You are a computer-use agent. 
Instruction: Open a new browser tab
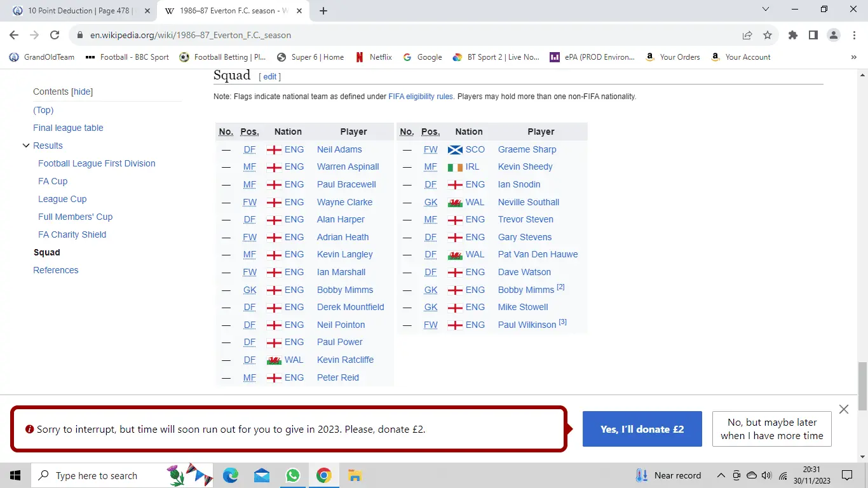coord(323,11)
